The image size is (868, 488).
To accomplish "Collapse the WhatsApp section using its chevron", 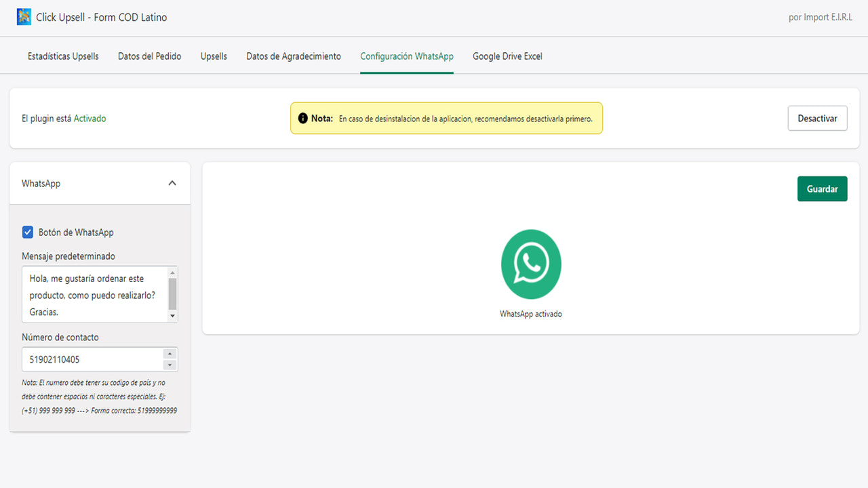I will point(172,182).
